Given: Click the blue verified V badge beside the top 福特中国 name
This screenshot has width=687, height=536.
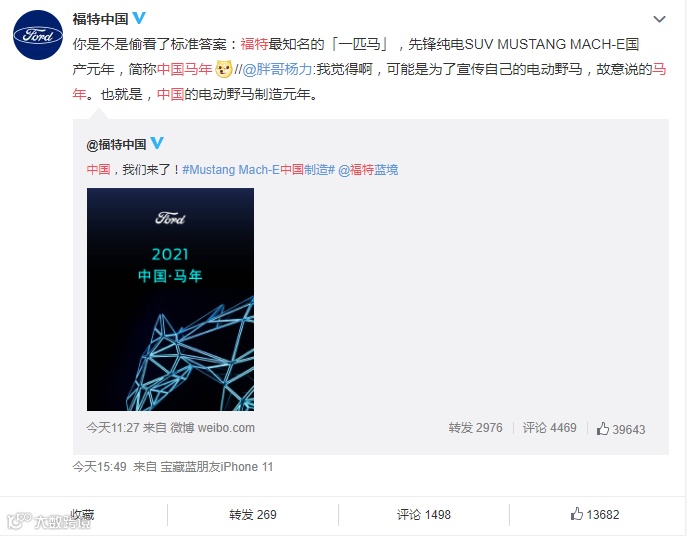Looking at the screenshot, I should pos(139,18).
